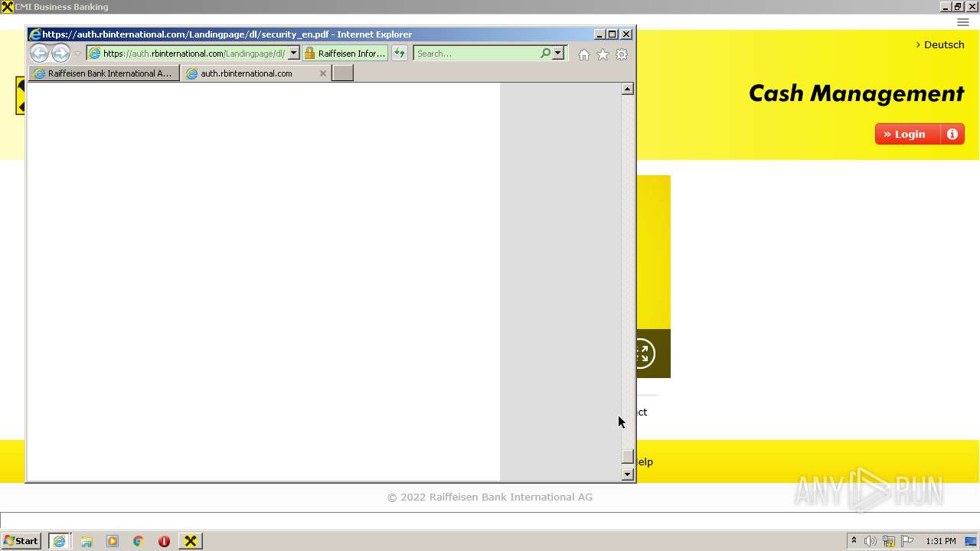Open the hamburger menu in CMI window
This screenshot has height=551, width=980.
(x=963, y=22)
